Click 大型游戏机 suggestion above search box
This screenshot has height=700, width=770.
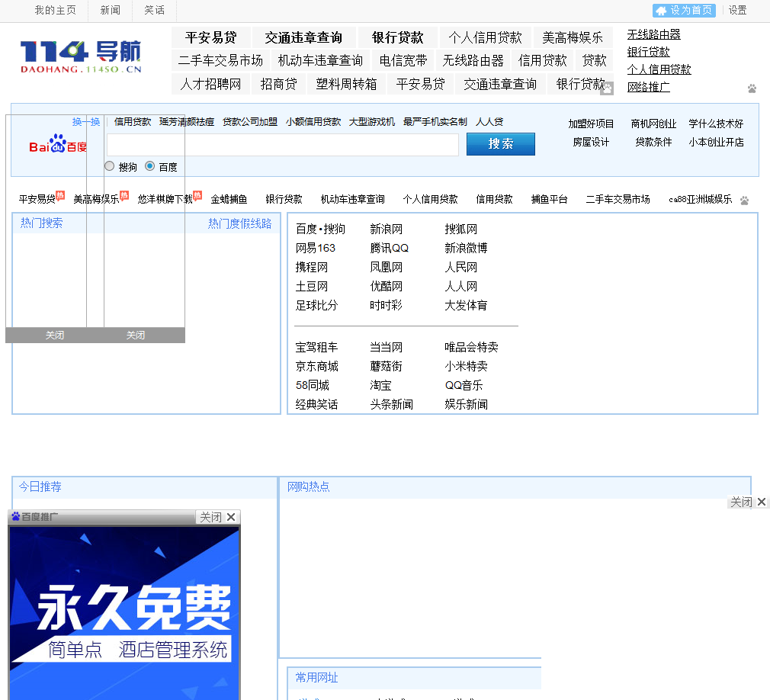pos(372,122)
